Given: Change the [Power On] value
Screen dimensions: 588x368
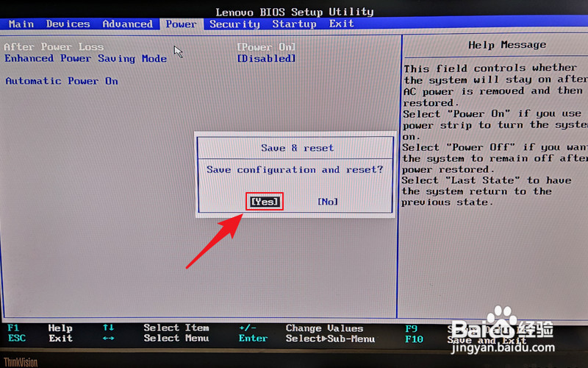Looking at the screenshot, I should (266, 47).
